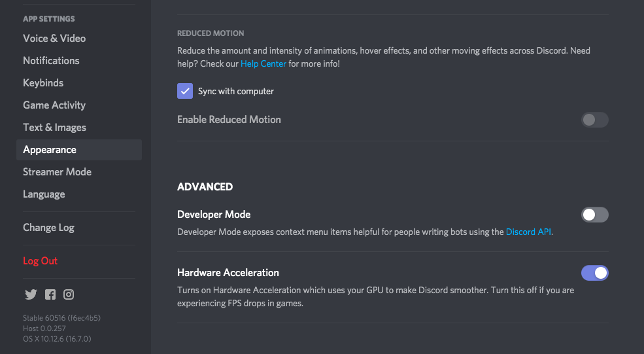
Task: Toggle the Enable Reduced Motion switch
Action: (x=594, y=120)
